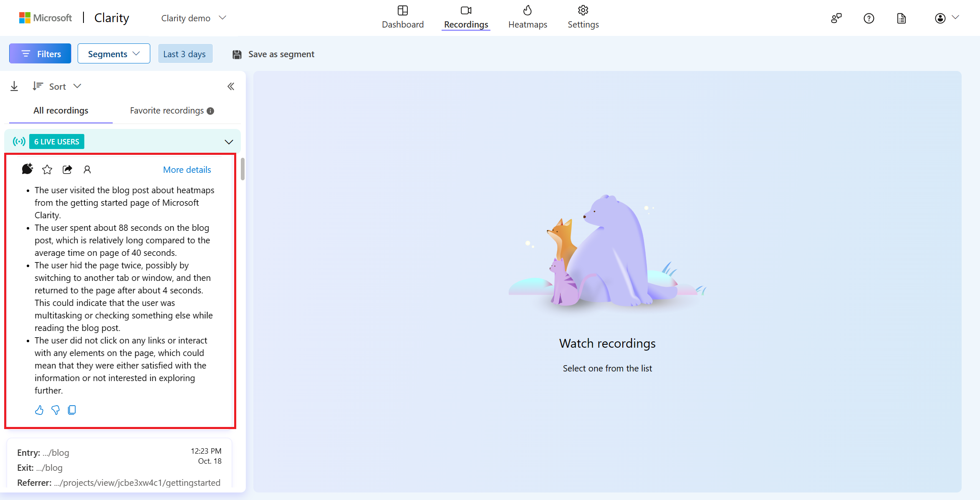Go to the Heatmaps tab
Image resolution: width=980 pixels, height=500 pixels.
(528, 17)
